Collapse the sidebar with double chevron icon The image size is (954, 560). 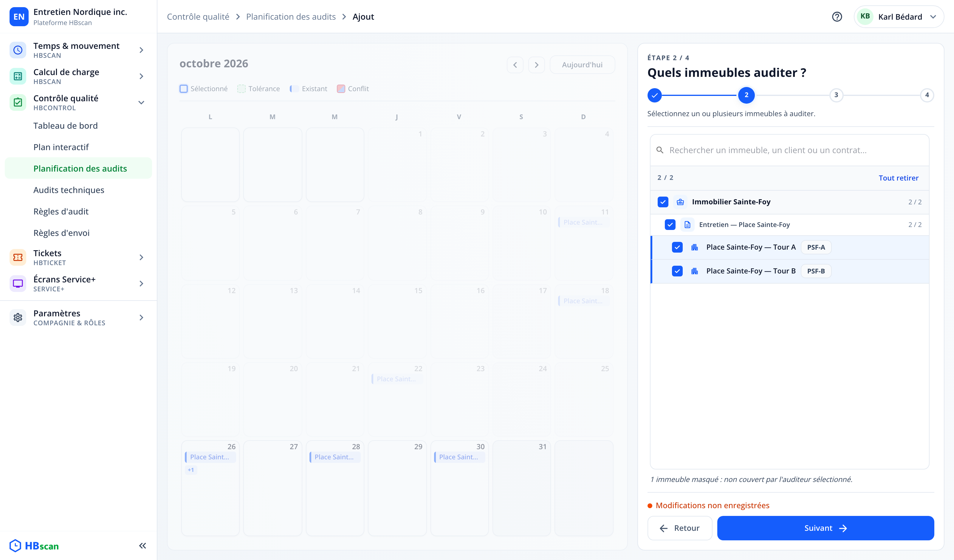[142, 546]
